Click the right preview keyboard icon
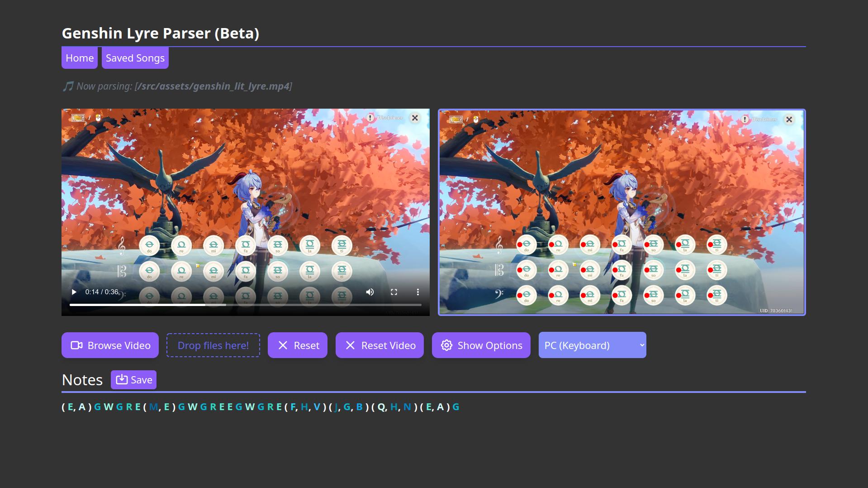 pyautogui.click(x=455, y=120)
